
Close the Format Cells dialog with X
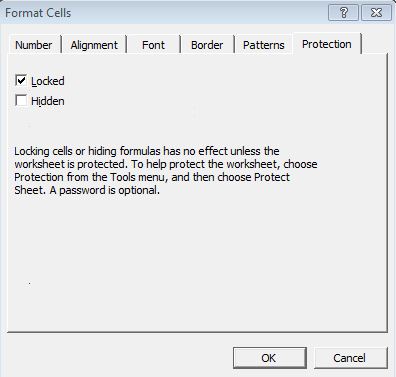coord(376,13)
